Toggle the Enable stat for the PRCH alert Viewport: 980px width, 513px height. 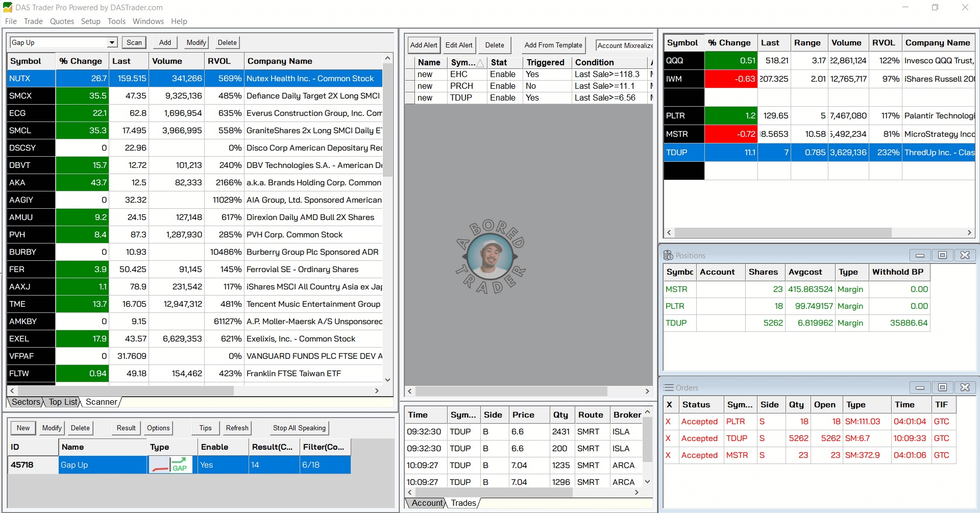click(503, 86)
